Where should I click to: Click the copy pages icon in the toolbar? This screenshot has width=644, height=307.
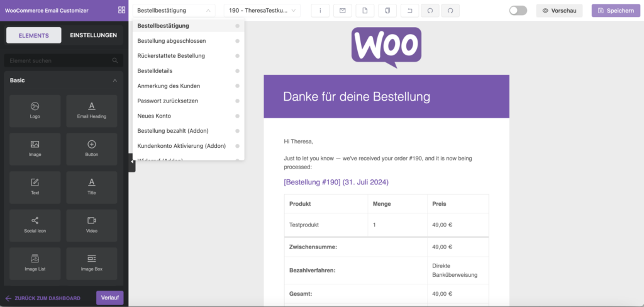[387, 11]
